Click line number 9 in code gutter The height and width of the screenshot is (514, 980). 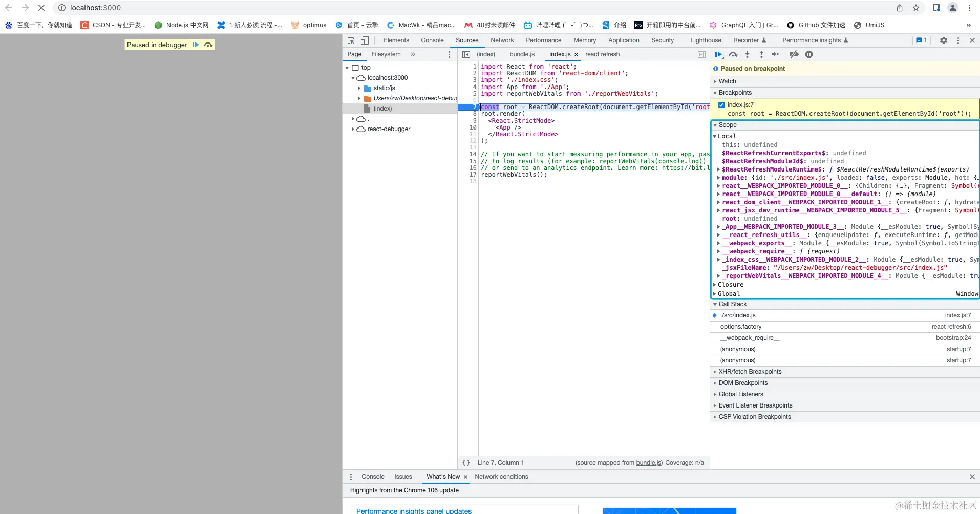click(474, 121)
